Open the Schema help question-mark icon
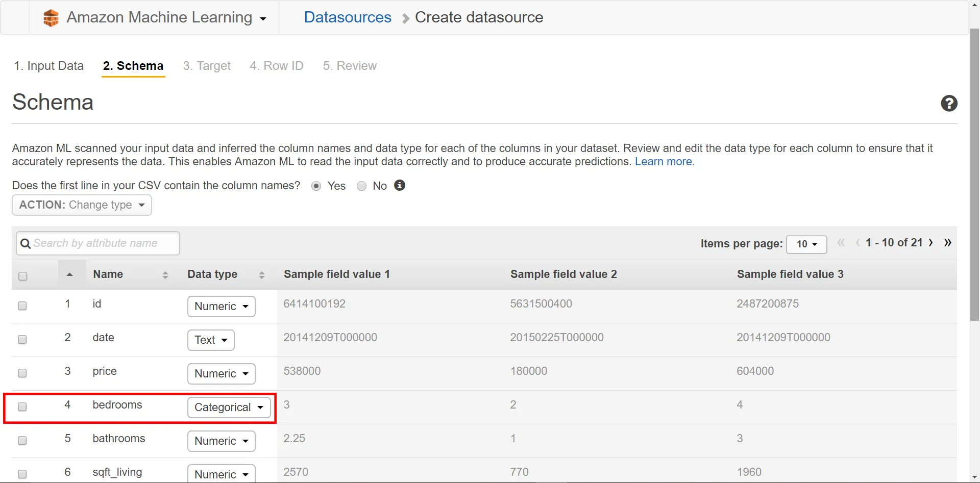The height and width of the screenshot is (483, 980). pyautogui.click(x=949, y=104)
